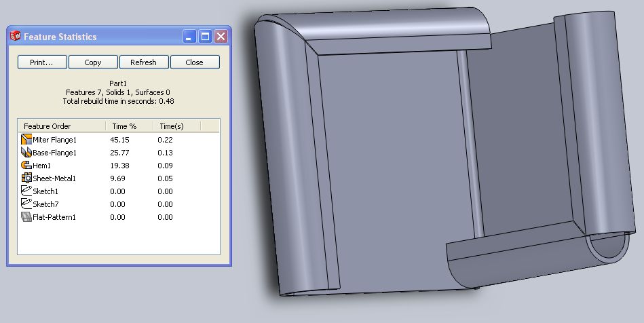Click the 9.69 time percent value
644x323 pixels.
point(118,178)
